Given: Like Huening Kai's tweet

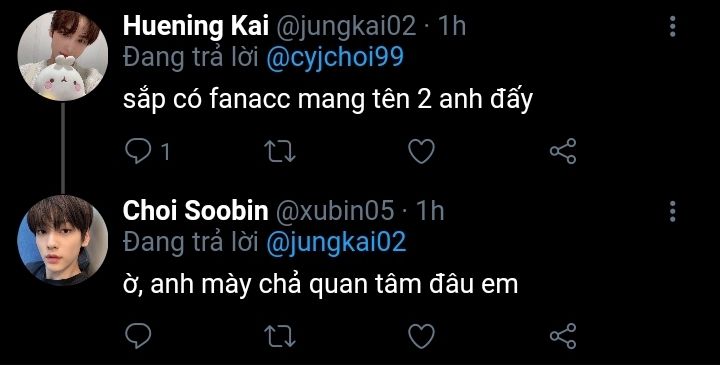Looking at the screenshot, I should [x=421, y=152].
